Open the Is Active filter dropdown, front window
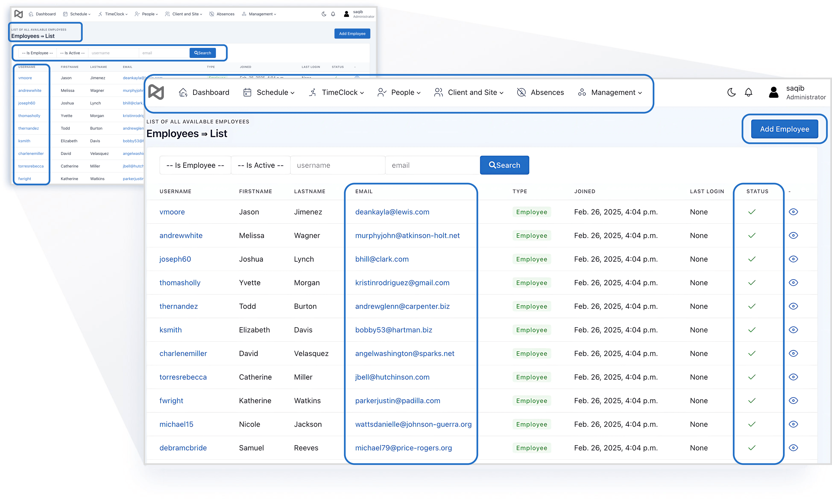The width and height of the screenshot is (832, 504). click(261, 165)
